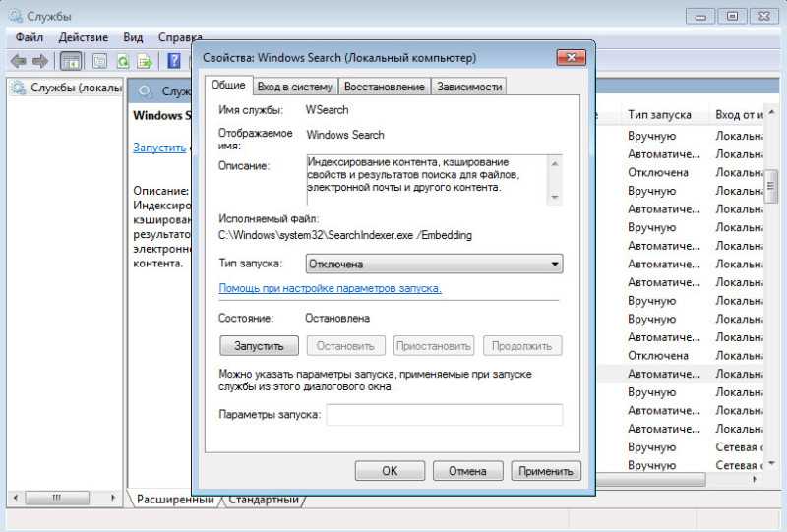Click the services list scrollbar up arrow
This screenshot has width=787, height=532.
pos(771,113)
